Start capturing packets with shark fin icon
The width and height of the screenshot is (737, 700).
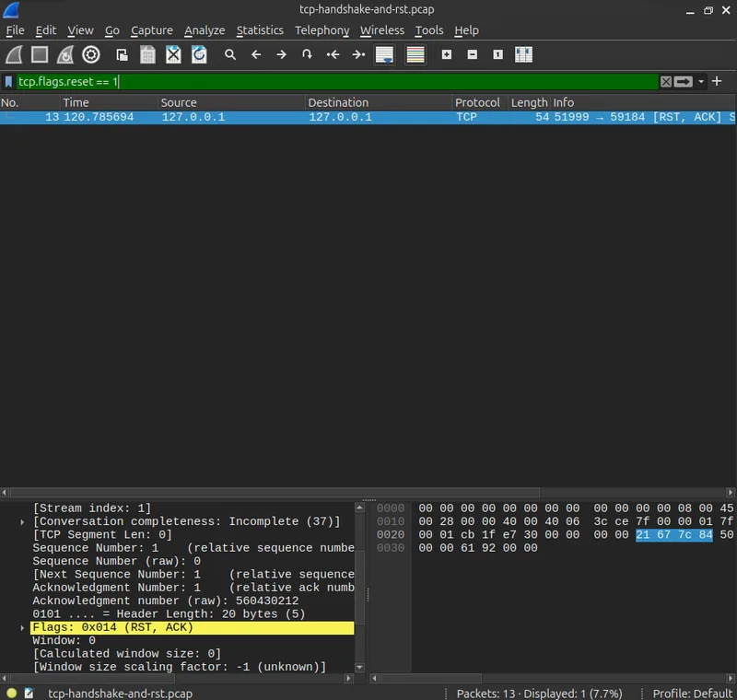[14, 54]
